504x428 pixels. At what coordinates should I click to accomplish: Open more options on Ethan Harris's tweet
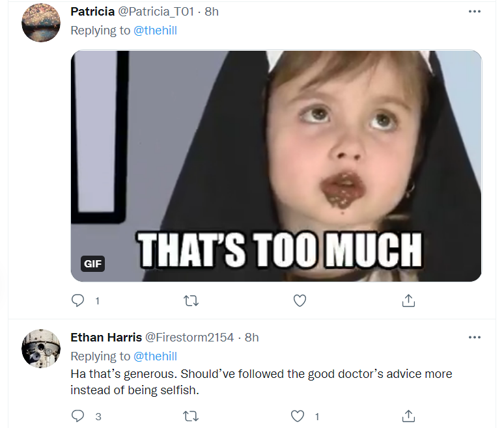(474, 338)
